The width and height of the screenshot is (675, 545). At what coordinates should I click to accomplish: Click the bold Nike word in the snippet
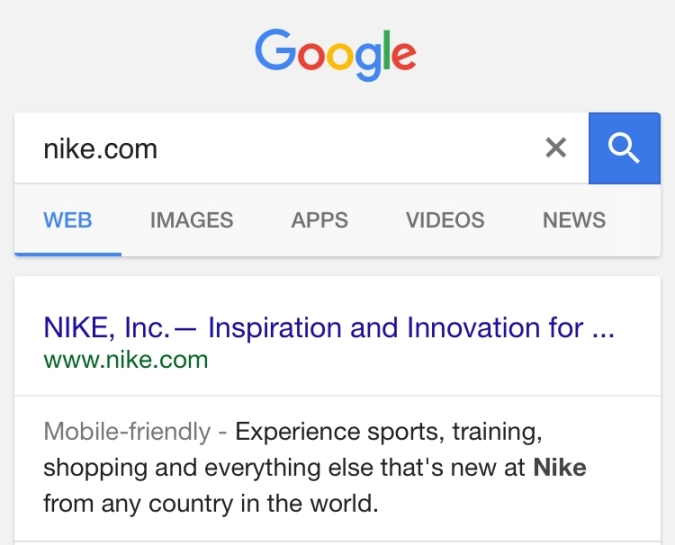tap(560, 468)
